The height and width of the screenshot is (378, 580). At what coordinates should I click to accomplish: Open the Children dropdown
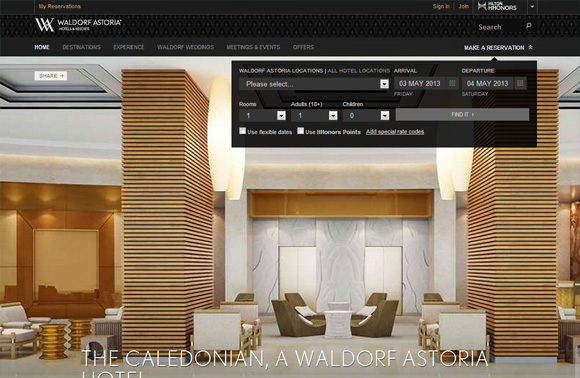point(366,116)
